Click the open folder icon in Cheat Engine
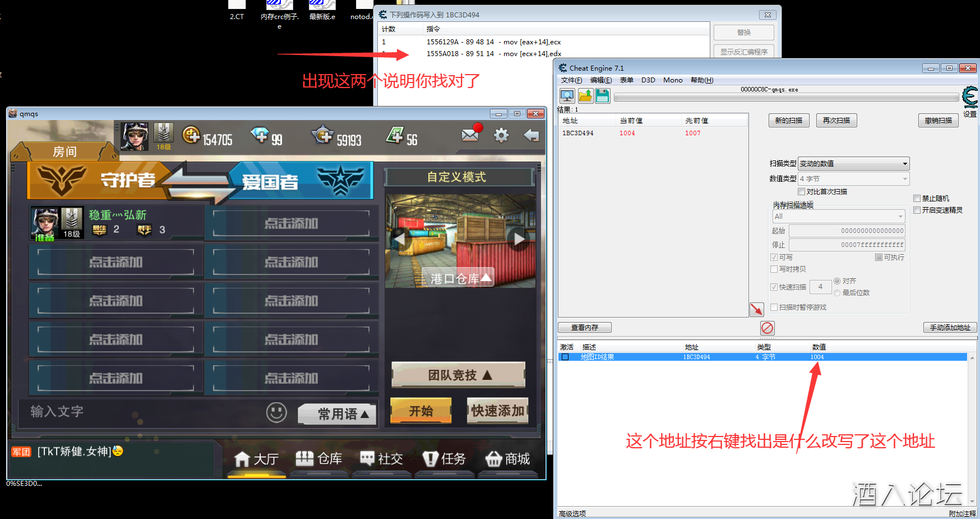This screenshot has height=519, width=980. (585, 96)
